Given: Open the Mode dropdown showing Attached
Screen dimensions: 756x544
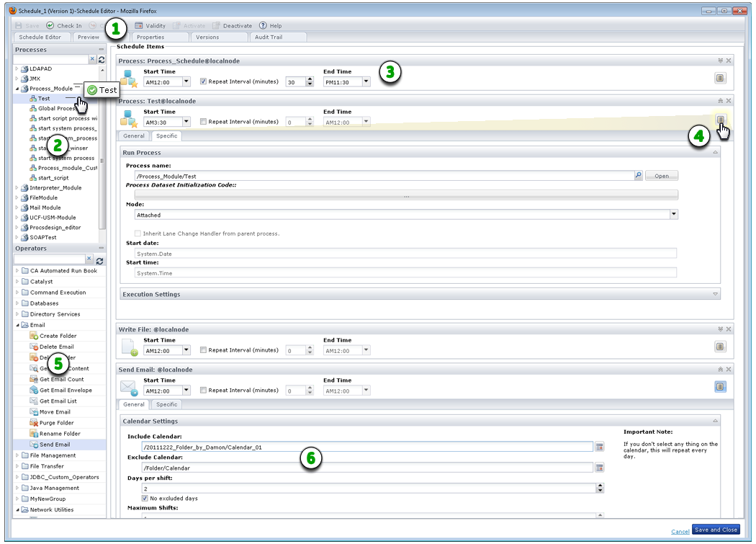Looking at the screenshot, I should coord(675,215).
